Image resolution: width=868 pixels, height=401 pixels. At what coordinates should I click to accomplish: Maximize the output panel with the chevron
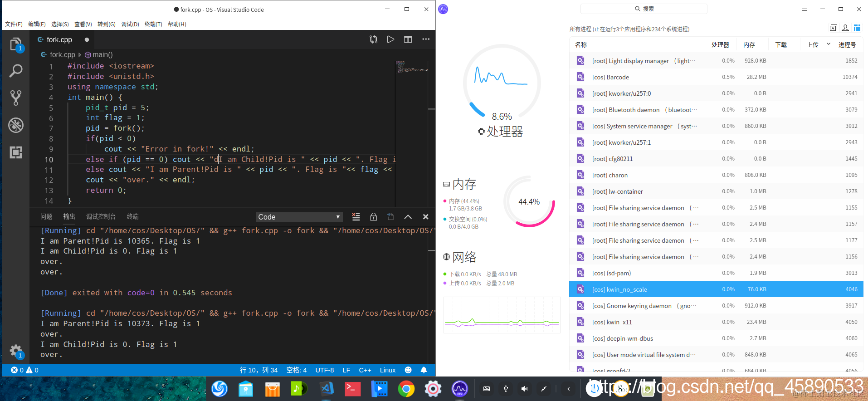pyautogui.click(x=408, y=217)
